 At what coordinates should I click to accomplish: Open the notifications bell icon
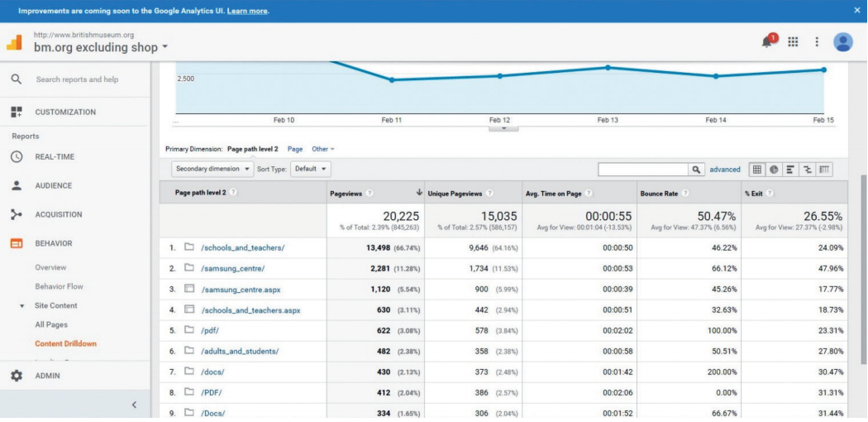(x=768, y=41)
